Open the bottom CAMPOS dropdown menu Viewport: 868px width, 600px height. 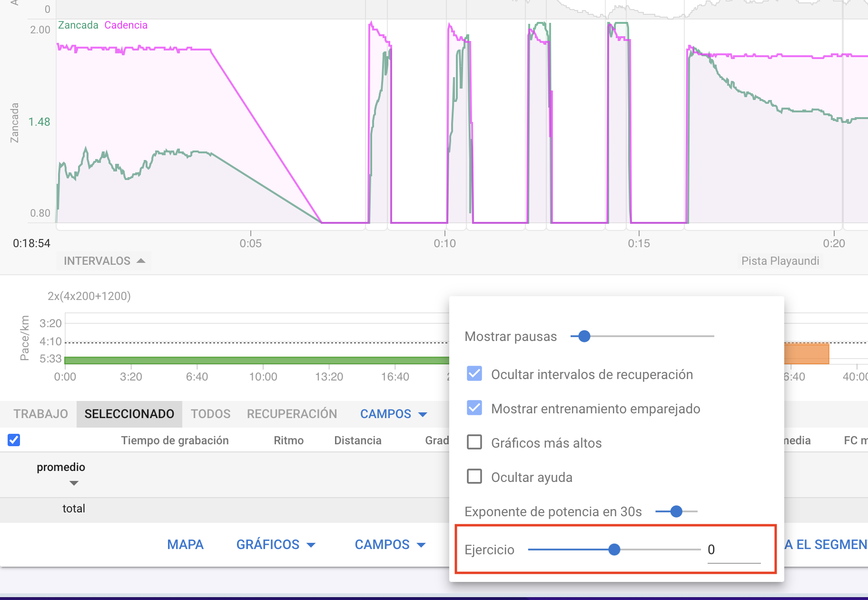tap(390, 544)
